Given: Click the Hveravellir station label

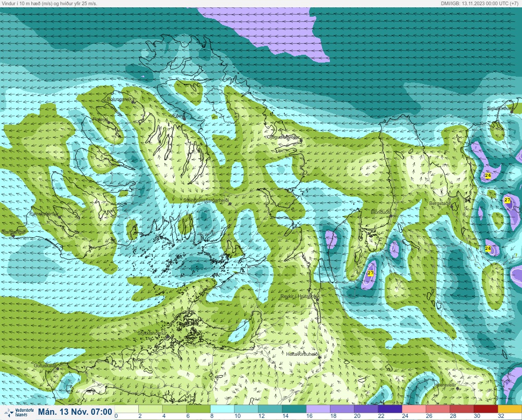Looking at the screenshot, I should (445, 385).
